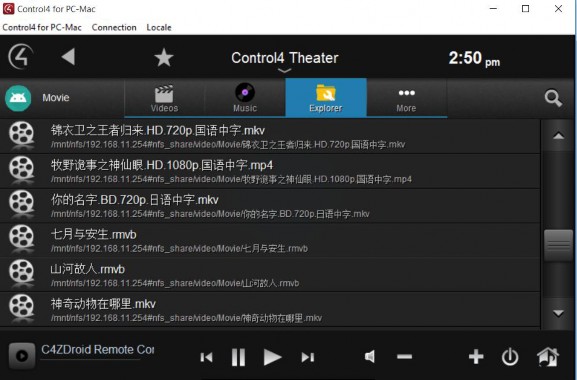
Task: Maximize the Control4 window
Action: coord(525,8)
